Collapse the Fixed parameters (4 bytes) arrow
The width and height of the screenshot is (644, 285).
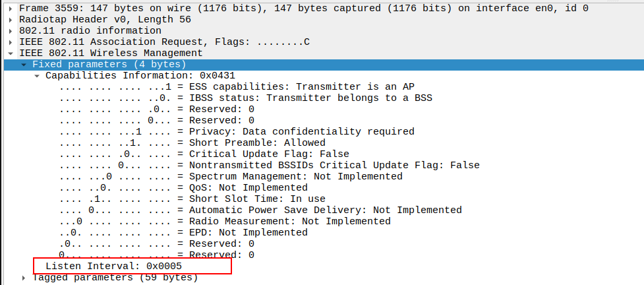[24, 65]
